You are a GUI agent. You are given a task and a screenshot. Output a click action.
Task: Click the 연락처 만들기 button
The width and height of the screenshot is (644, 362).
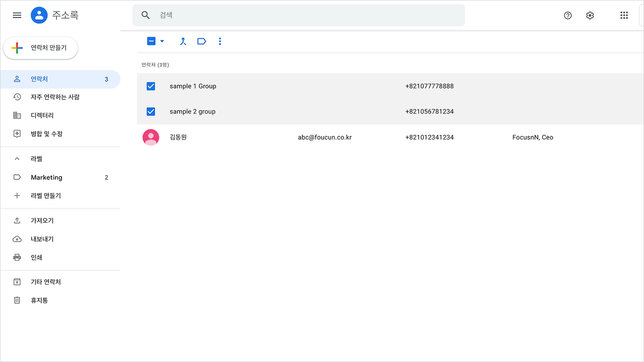(x=41, y=48)
